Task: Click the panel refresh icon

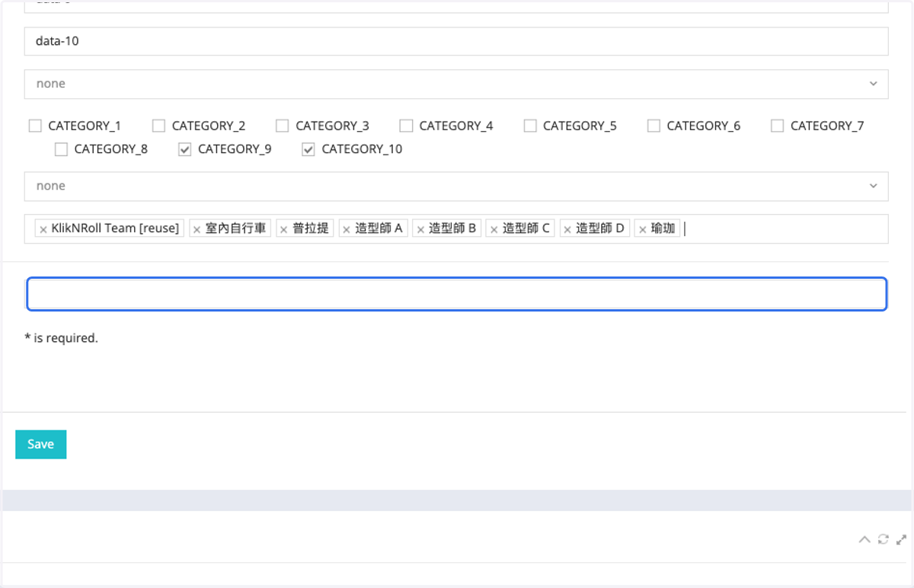Action: 884,539
